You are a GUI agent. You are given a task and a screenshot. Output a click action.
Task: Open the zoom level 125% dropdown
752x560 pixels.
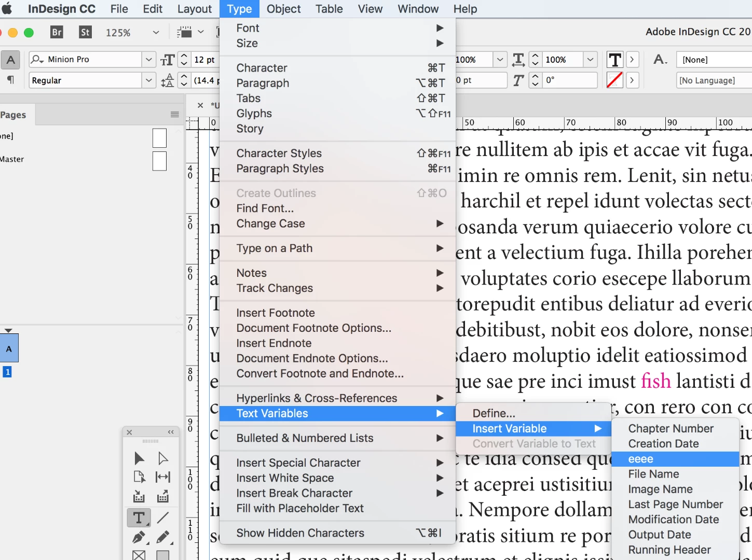(156, 33)
